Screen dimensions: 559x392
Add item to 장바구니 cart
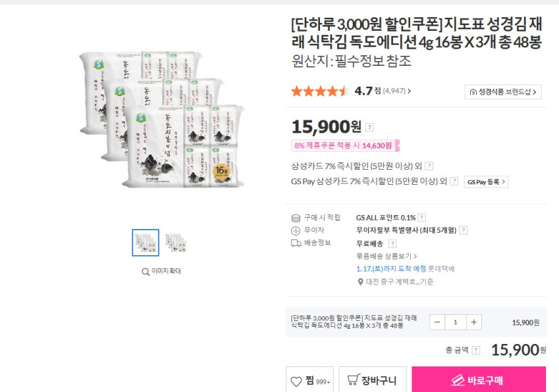(x=372, y=380)
